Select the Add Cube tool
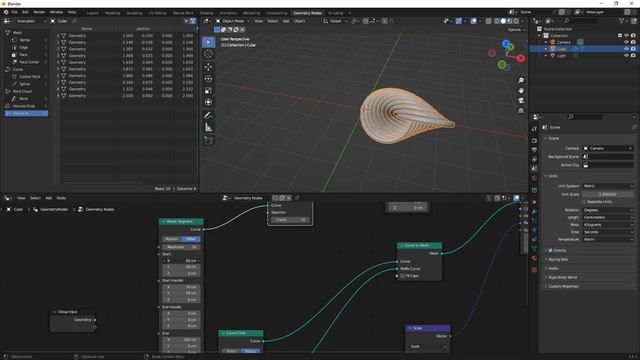Screen dimensions: 640x360 tap(209, 140)
